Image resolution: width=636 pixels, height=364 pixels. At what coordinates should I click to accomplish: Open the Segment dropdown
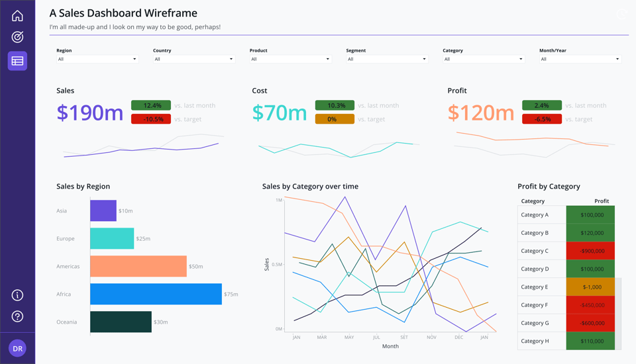pos(387,59)
